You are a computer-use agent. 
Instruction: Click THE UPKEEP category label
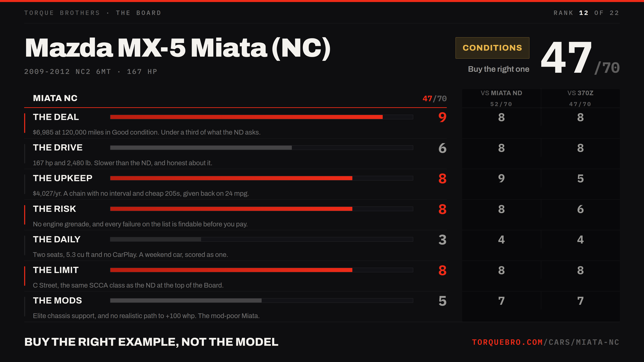click(x=63, y=178)
